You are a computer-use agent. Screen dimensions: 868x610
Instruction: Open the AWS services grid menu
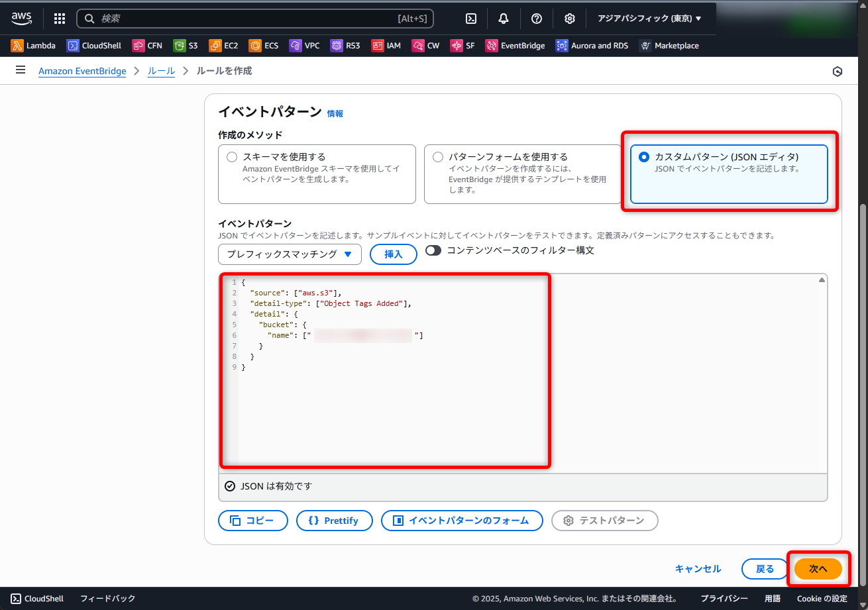pyautogui.click(x=60, y=19)
